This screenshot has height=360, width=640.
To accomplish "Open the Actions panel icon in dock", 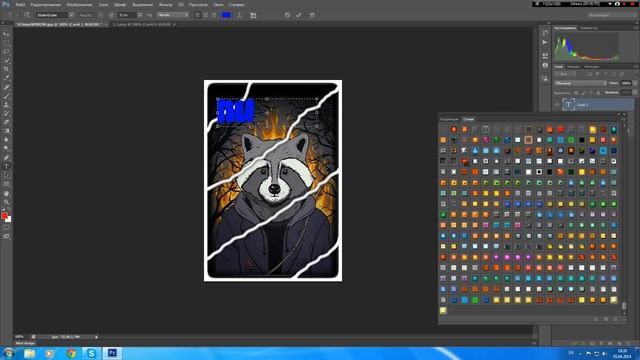I will tap(545, 42).
